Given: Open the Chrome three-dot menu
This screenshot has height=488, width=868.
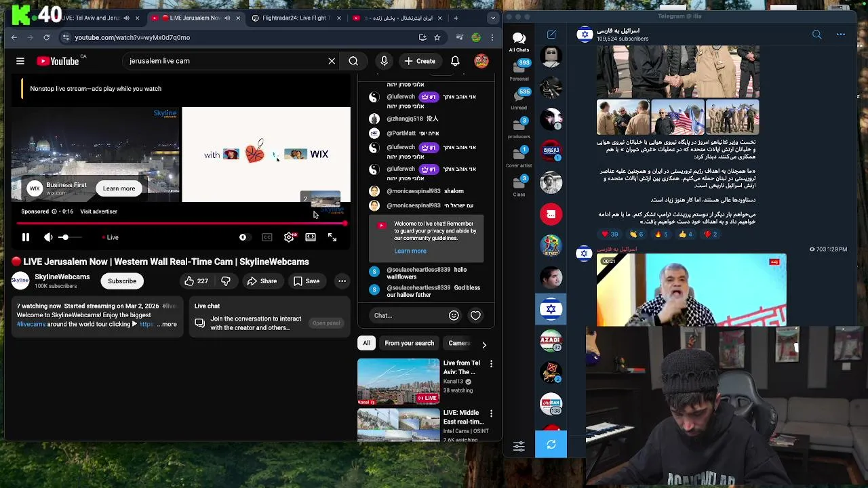Looking at the screenshot, I should (x=492, y=37).
